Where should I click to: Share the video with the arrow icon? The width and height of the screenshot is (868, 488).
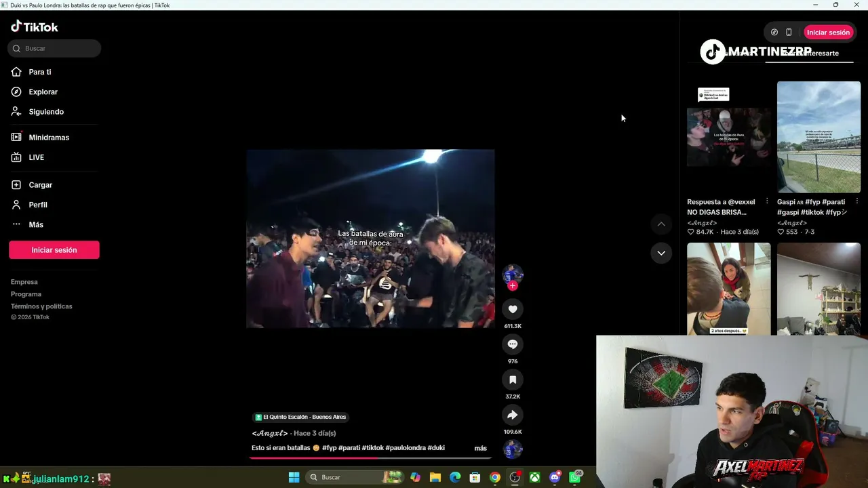[x=513, y=415]
